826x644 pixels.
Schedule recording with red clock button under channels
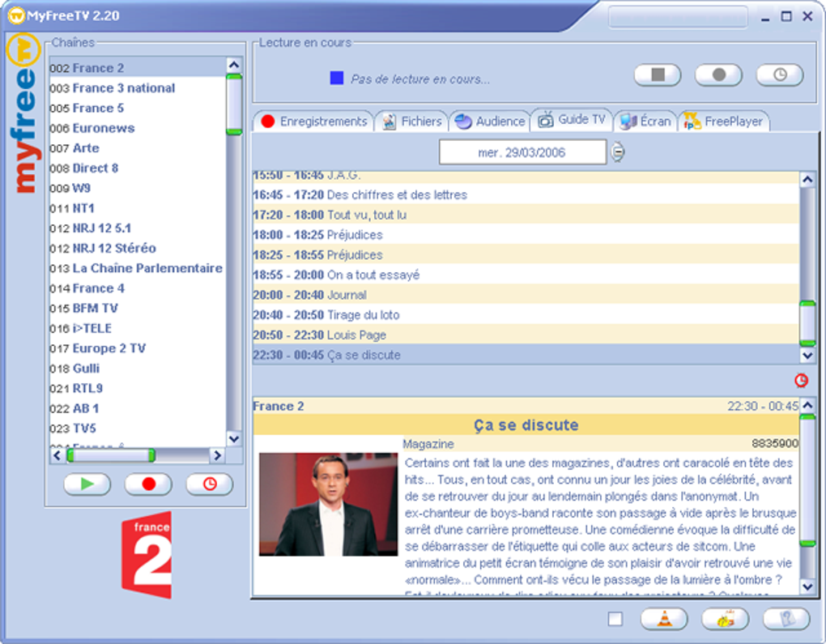pyautogui.click(x=210, y=484)
